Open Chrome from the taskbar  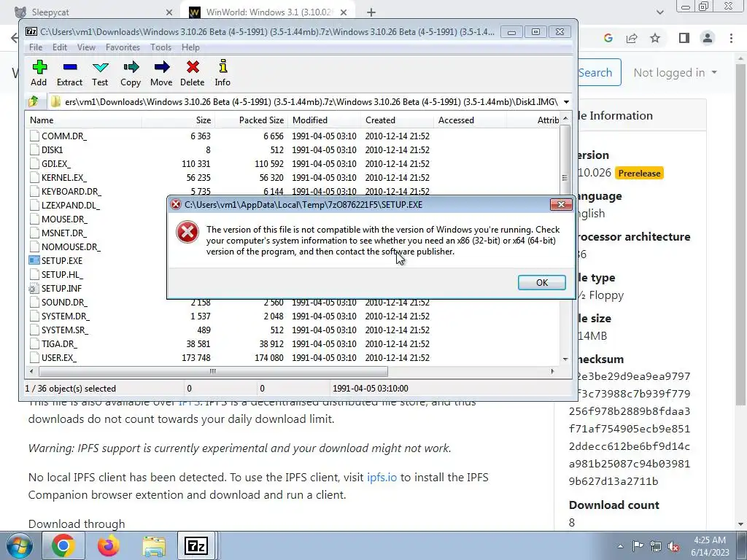pos(63,545)
